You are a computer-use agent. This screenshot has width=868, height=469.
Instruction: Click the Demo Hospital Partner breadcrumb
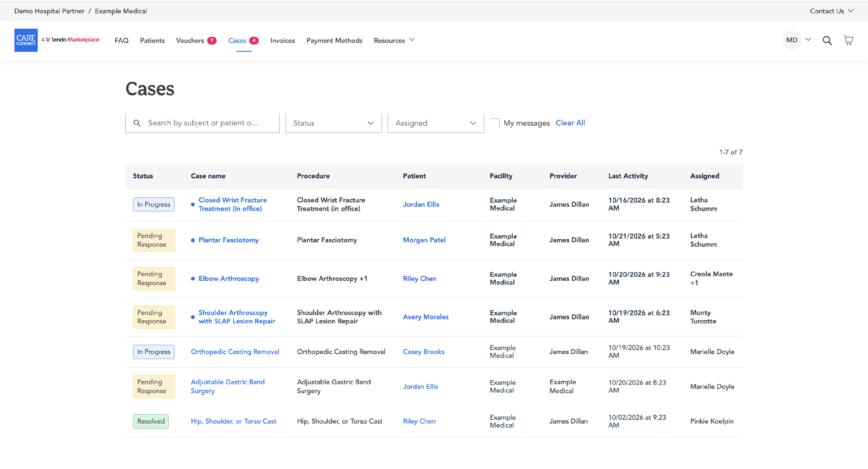click(x=49, y=11)
